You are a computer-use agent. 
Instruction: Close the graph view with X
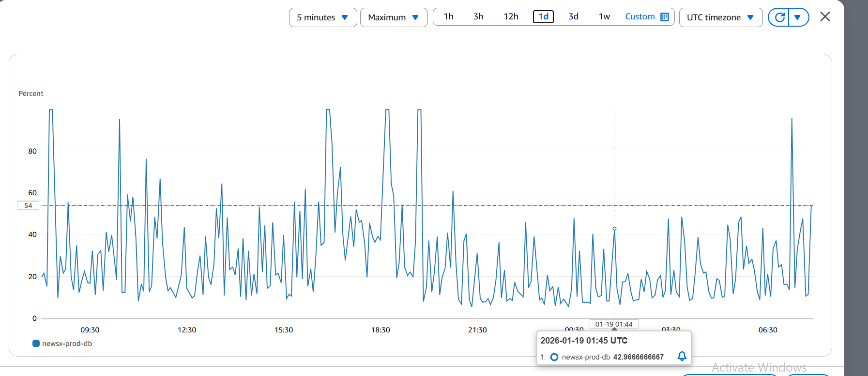(825, 17)
